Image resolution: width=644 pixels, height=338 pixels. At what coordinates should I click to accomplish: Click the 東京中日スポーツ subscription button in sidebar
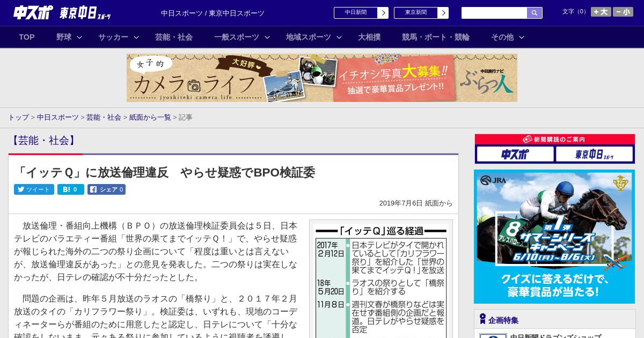pos(595,155)
